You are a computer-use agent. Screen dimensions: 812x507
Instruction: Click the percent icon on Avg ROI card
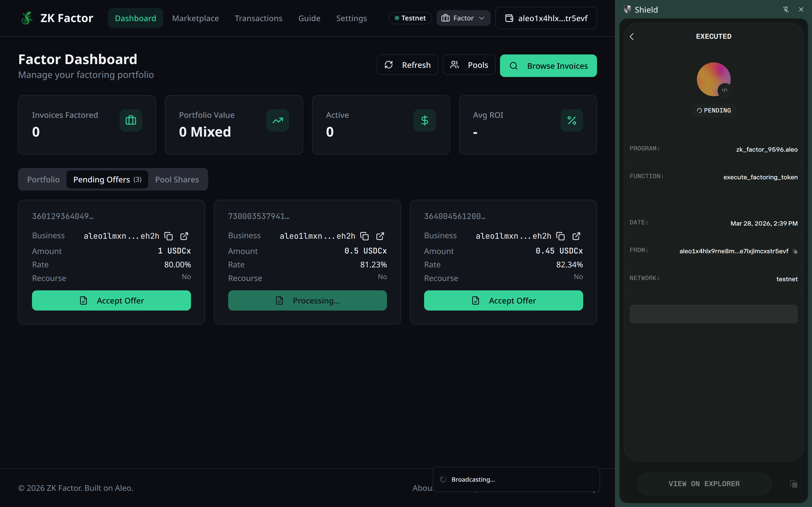point(571,120)
